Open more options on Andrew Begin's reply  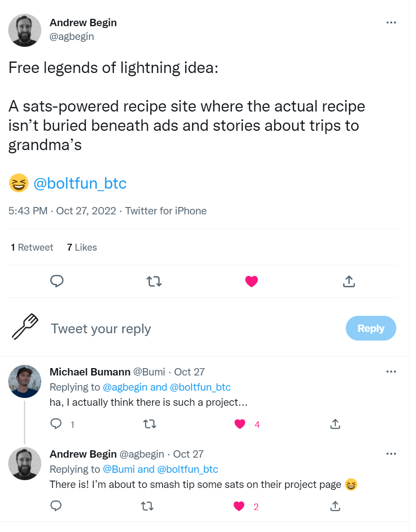tap(391, 454)
